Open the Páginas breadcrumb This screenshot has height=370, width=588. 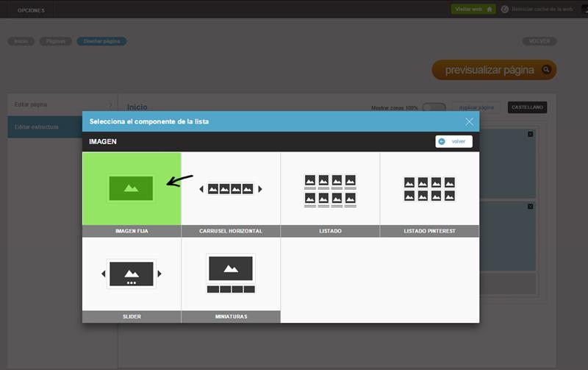pyautogui.click(x=56, y=41)
